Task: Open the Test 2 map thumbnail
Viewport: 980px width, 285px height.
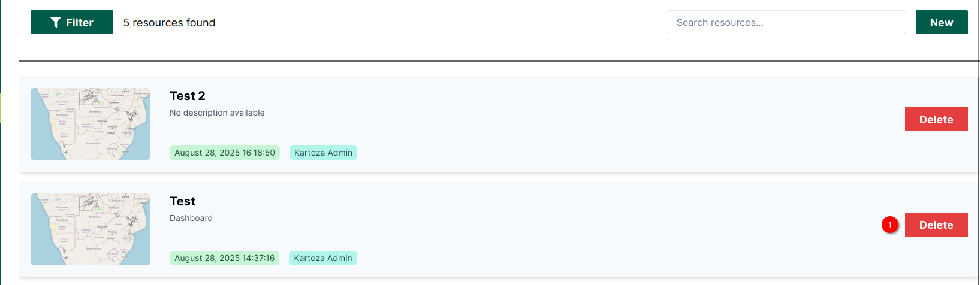Action: point(91,124)
